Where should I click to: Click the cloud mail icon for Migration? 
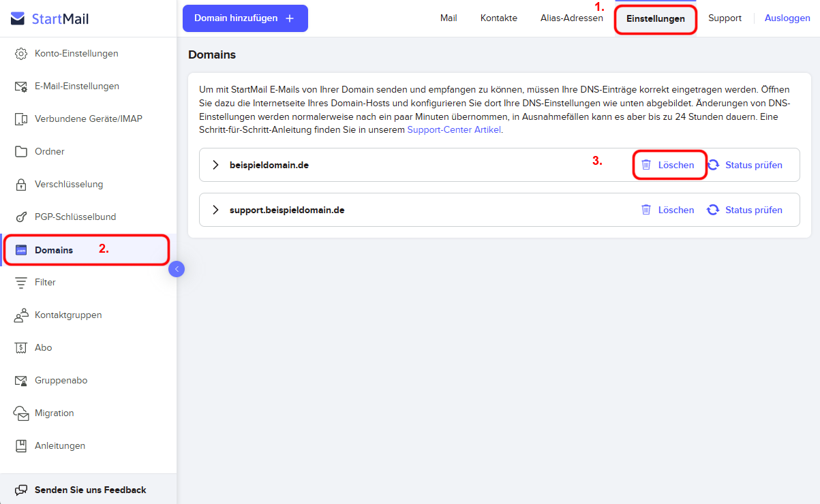22,413
